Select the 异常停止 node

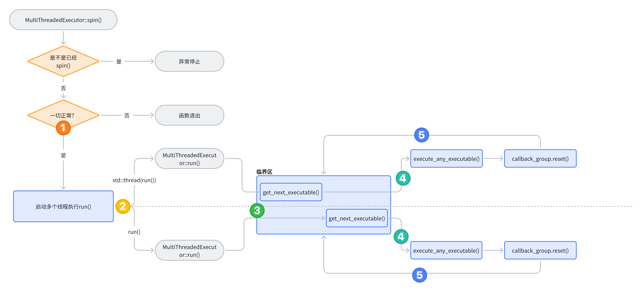pyautogui.click(x=189, y=61)
